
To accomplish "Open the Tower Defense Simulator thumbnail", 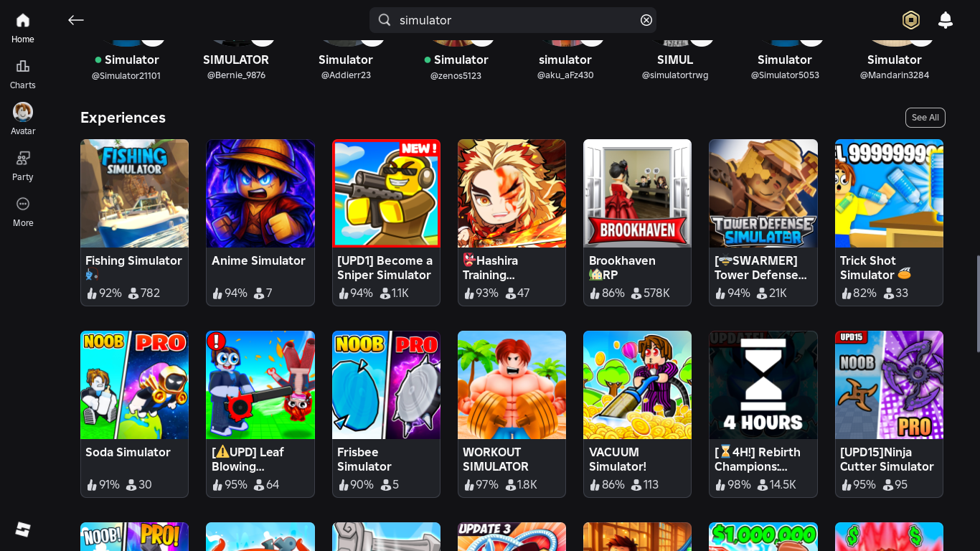I will (763, 194).
